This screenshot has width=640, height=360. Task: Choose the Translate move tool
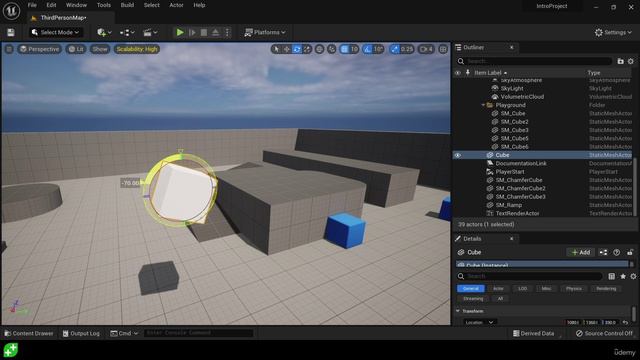tap(287, 49)
